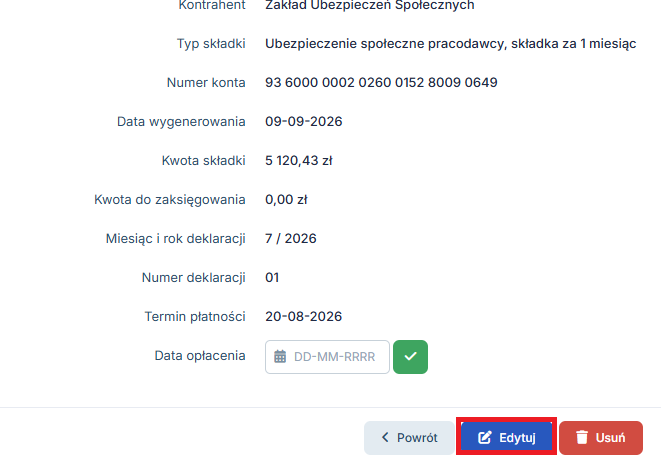
Task: Focus the DD-MM-RRRR date field
Action: click(x=327, y=357)
